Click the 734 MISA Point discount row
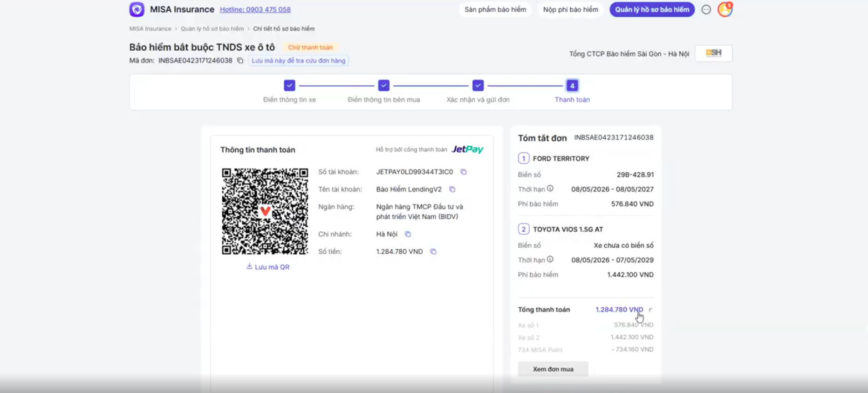868x393 pixels. pyautogui.click(x=586, y=350)
